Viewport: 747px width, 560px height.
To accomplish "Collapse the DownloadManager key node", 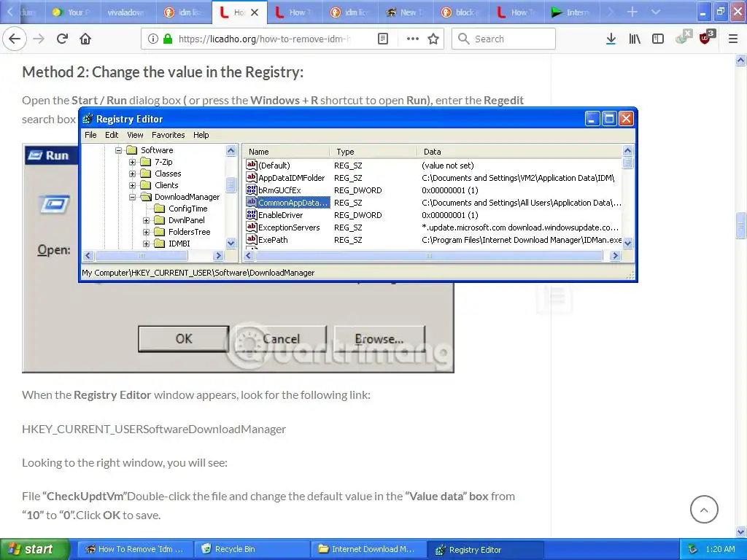I will coord(133,197).
